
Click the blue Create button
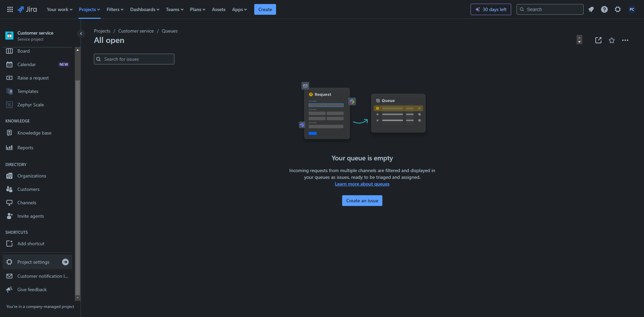[x=265, y=9]
